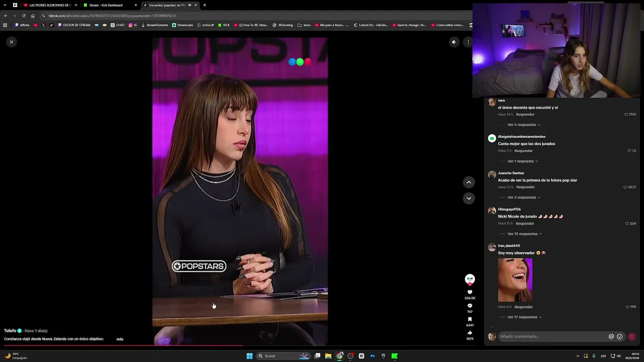This screenshot has width=644, height=362.
Task: Show hidden system tray icons
Action: pyautogui.click(x=578, y=356)
